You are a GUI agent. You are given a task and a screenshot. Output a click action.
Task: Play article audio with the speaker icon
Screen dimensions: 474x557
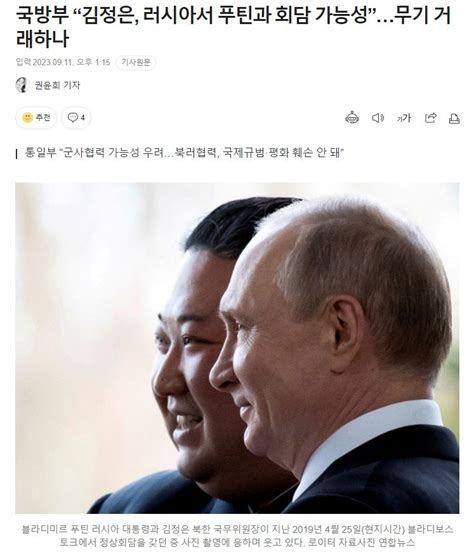[378, 118]
